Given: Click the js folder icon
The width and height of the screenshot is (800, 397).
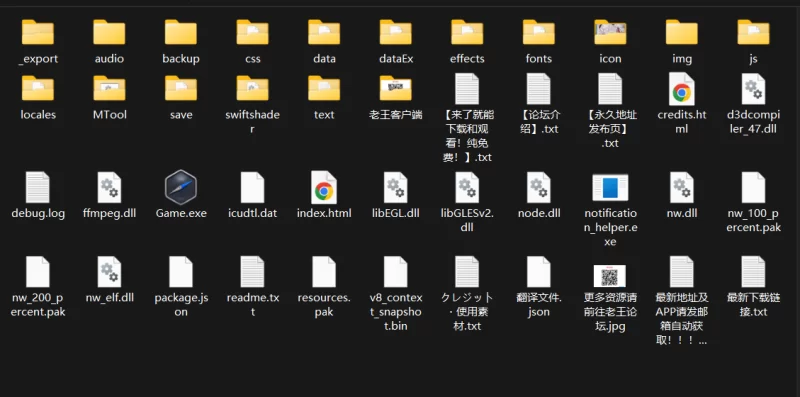Looking at the screenshot, I should [x=754, y=32].
